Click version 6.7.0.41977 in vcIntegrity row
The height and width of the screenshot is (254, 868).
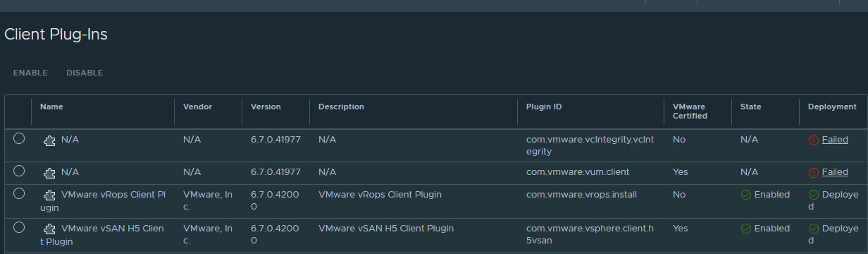pos(275,140)
